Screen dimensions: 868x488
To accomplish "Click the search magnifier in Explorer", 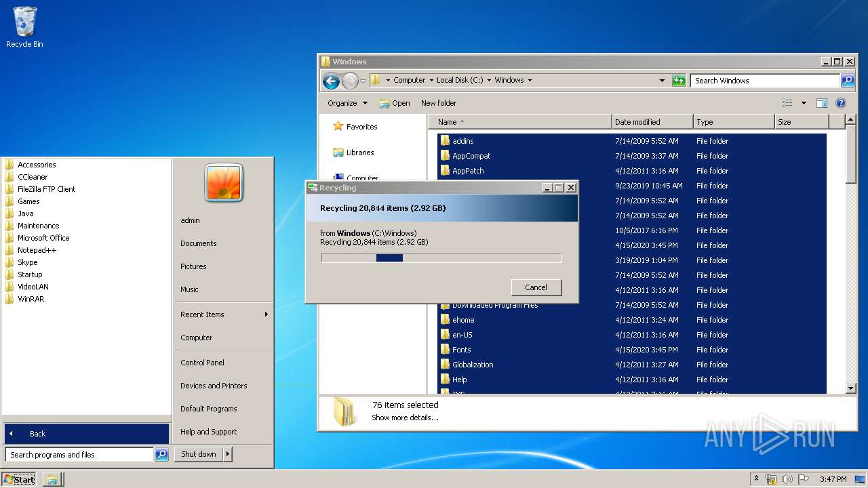I will [x=848, y=81].
